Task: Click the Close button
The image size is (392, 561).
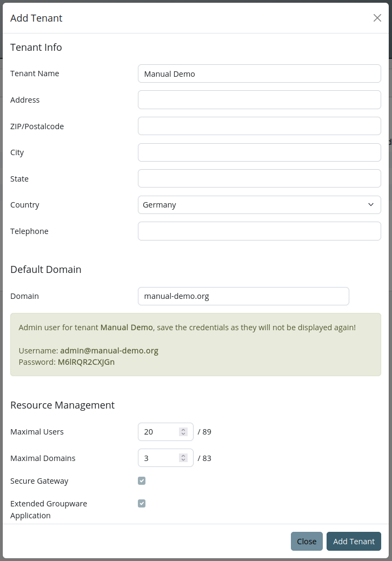Action: (x=307, y=541)
